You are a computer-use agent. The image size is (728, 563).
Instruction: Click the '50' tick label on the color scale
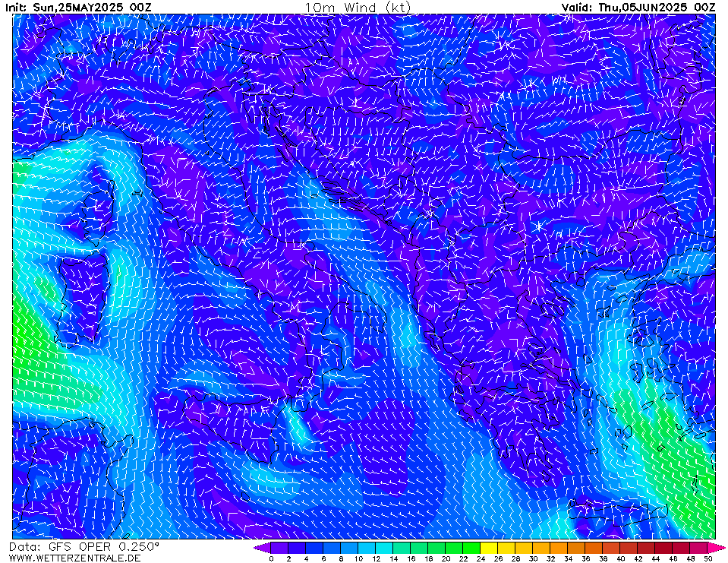pyautogui.click(x=708, y=558)
